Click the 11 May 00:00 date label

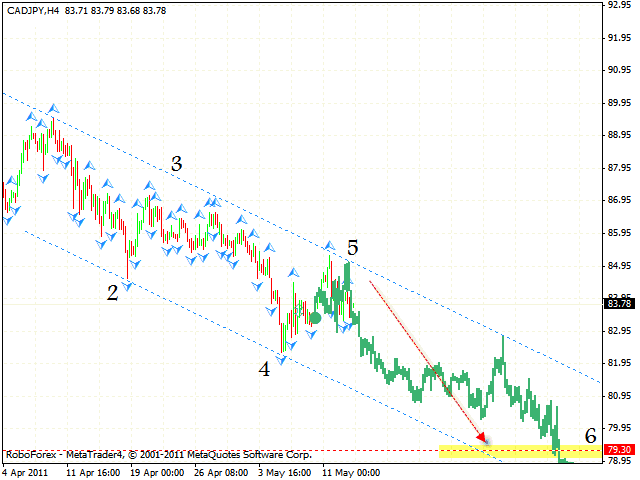[x=338, y=469]
